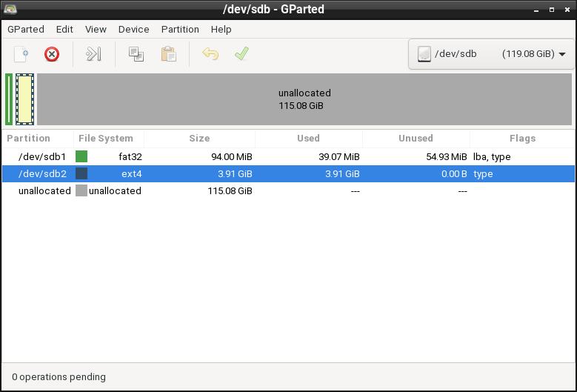Select the yellow sdb2 block in disk map
The height and width of the screenshot is (392, 577).
coord(24,99)
